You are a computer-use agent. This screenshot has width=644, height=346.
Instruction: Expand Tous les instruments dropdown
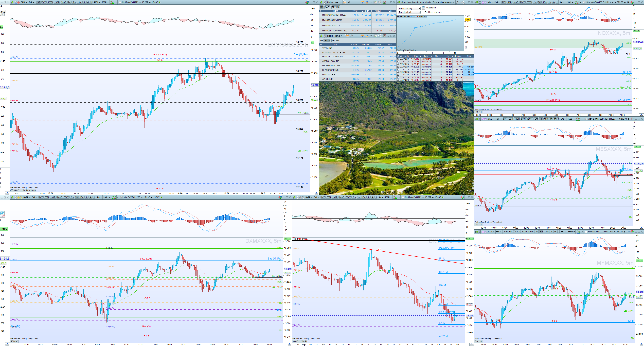[444, 2]
